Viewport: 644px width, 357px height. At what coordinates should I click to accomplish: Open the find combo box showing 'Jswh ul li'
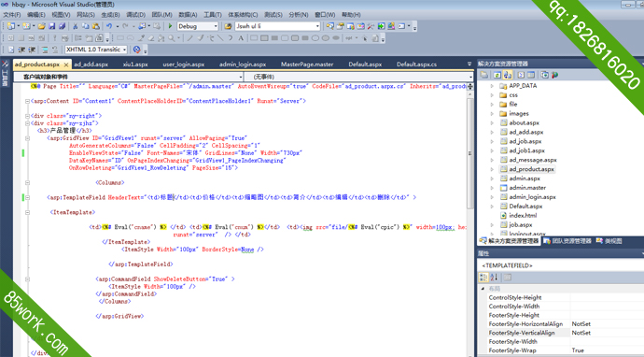tap(277, 26)
